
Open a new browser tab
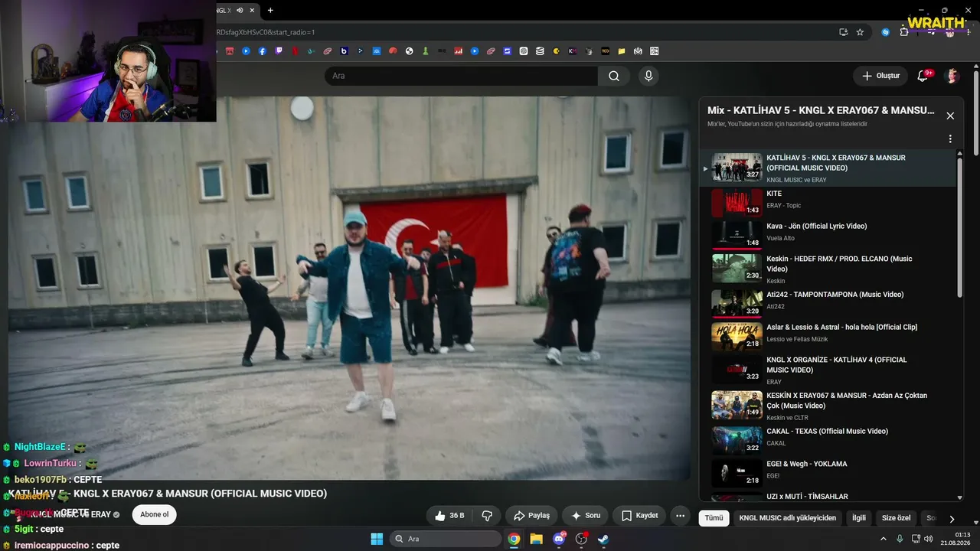pyautogui.click(x=270, y=10)
